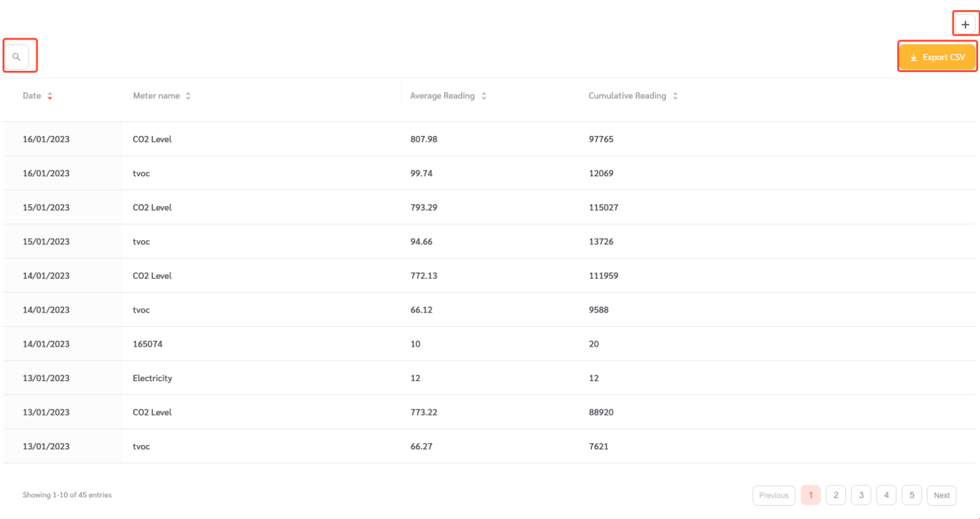Viewport: 980px width, 519px height.
Task: Select the 165074 meter row
Action: pyautogui.click(x=255, y=343)
